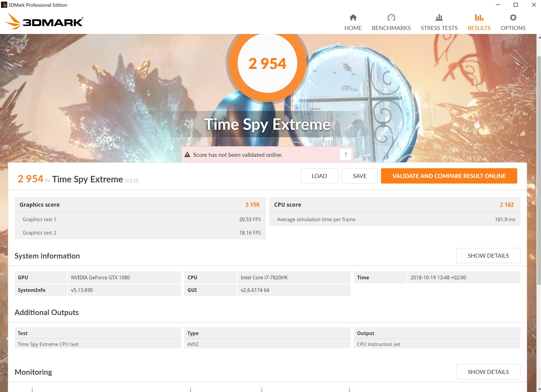Click the scroll down arrow
541x392 pixels.
click(x=539, y=389)
